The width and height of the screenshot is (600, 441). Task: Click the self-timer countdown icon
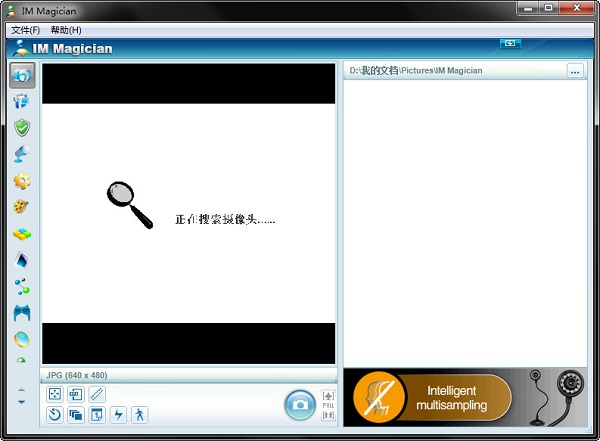click(55, 414)
